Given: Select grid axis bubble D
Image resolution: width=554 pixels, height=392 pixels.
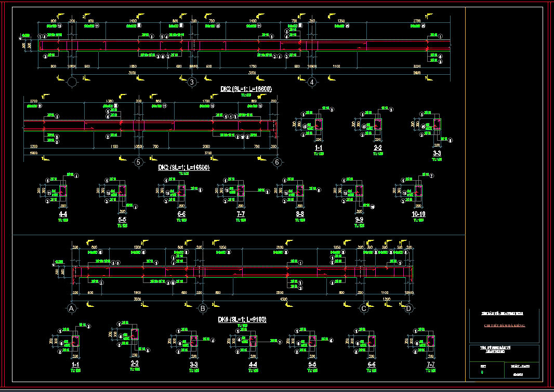Looking at the screenshot, I should 408,309.
